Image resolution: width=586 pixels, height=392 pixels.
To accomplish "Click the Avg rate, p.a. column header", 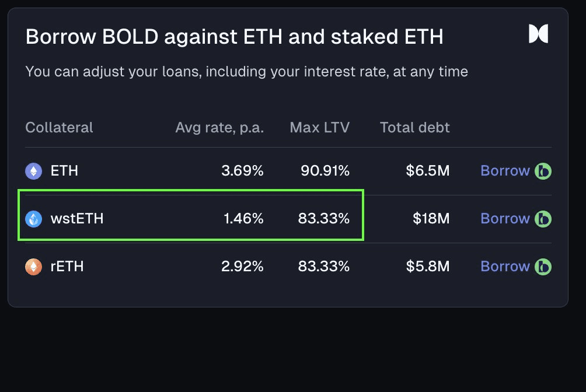I will click(x=219, y=127).
